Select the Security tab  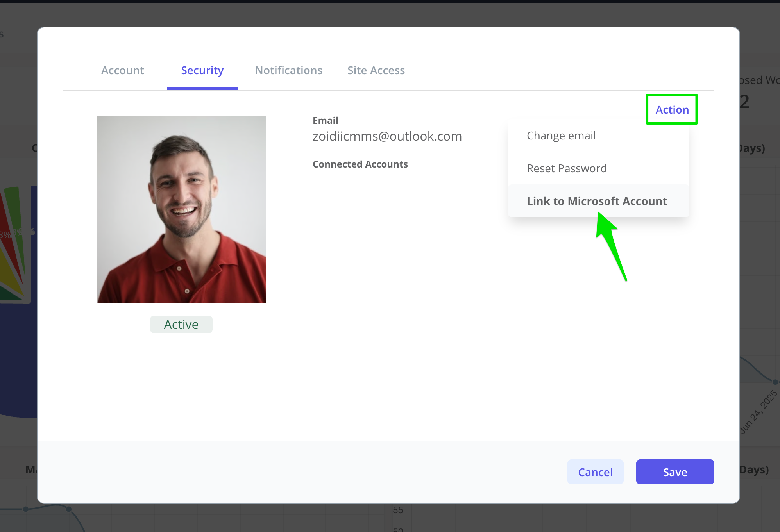[x=202, y=70]
